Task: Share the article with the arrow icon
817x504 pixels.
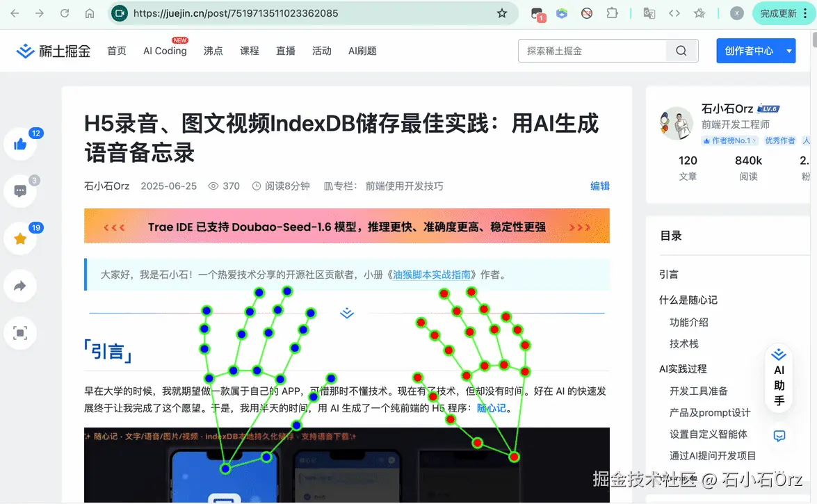Action: (20, 286)
